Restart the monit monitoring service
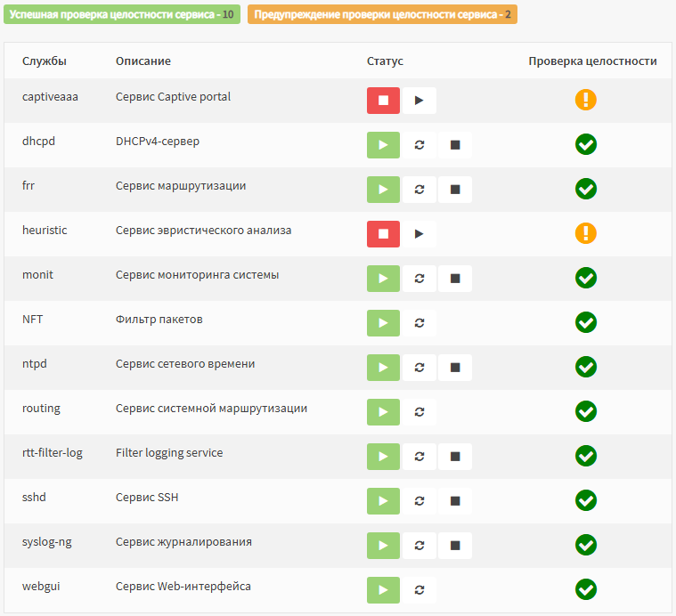This screenshot has height=616, width=676. 419,279
